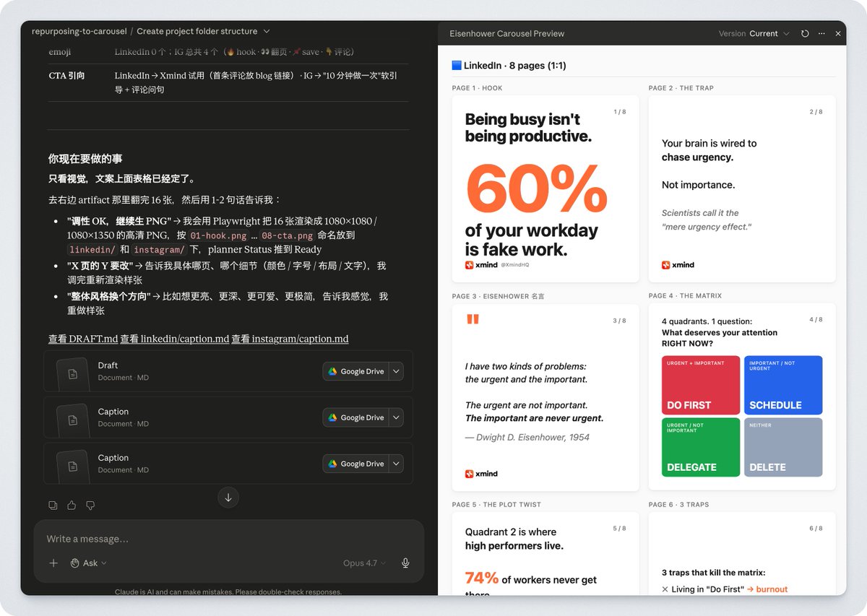Click the blue SCHEDULE quadrant
The height and width of the screenshot is (616, 867).
pyautogui.click(x=783, y=385)
